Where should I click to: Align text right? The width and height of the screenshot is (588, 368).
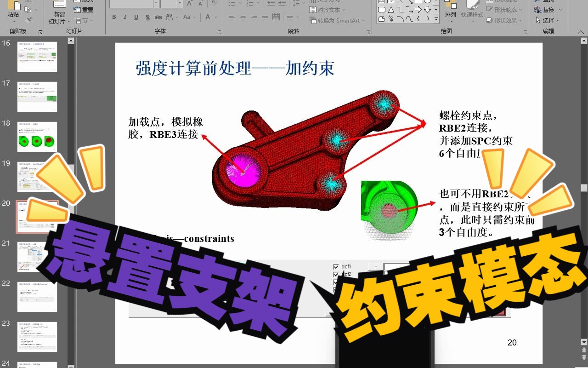tap(254, 17)
